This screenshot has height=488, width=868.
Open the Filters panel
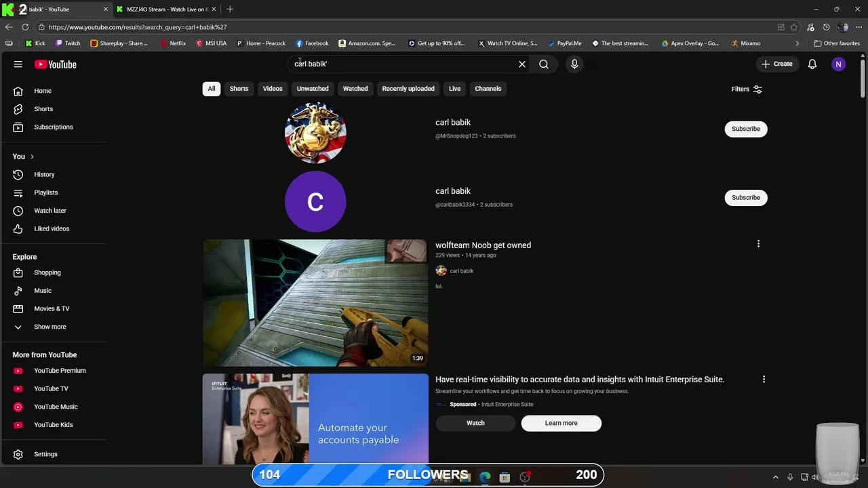[x=747, y=89]
